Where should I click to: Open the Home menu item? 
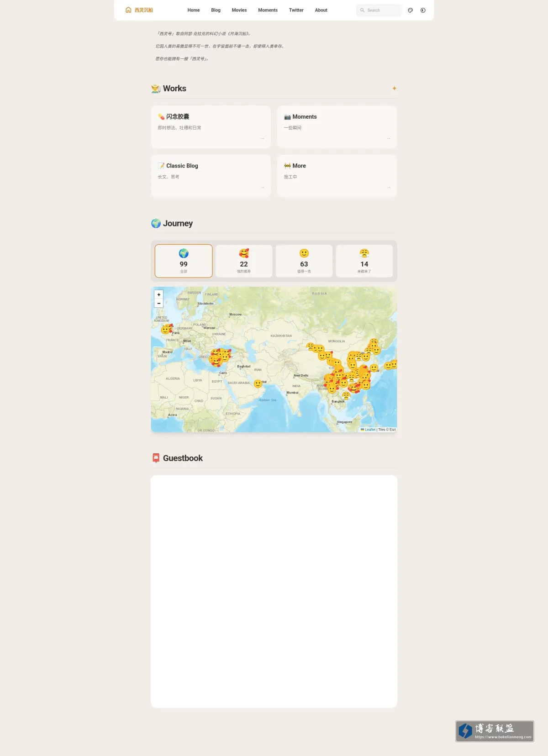click(194, 10)
